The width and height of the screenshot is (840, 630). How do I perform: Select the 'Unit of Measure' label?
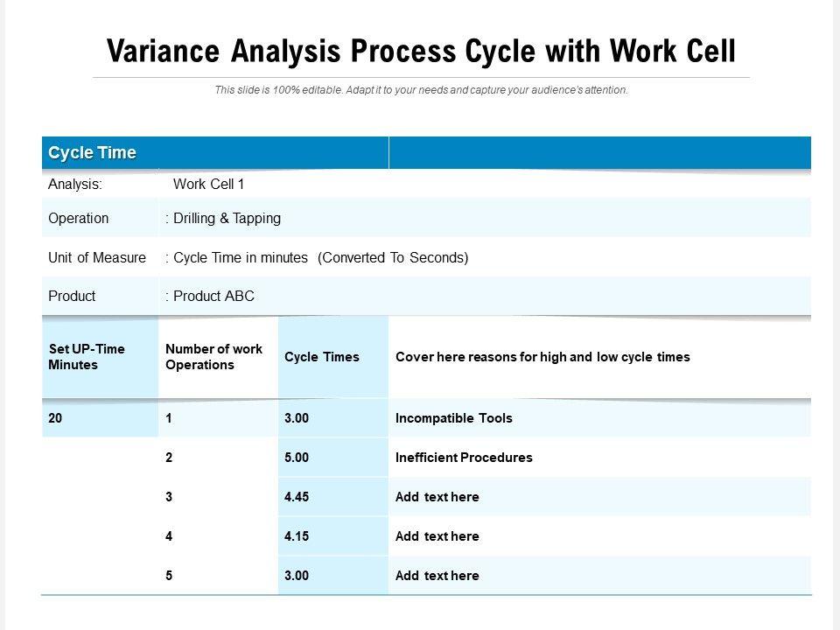97,257
